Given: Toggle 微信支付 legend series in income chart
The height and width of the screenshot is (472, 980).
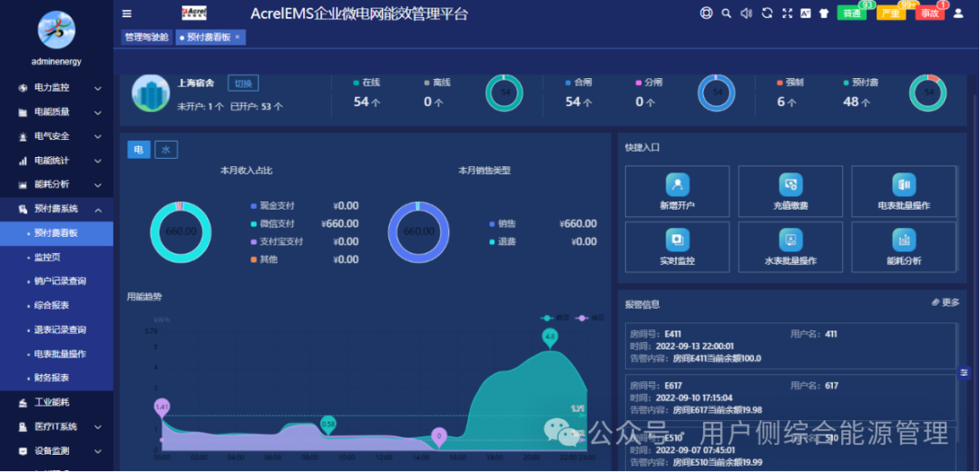Looking at the screenshot, I should [276, 223].
